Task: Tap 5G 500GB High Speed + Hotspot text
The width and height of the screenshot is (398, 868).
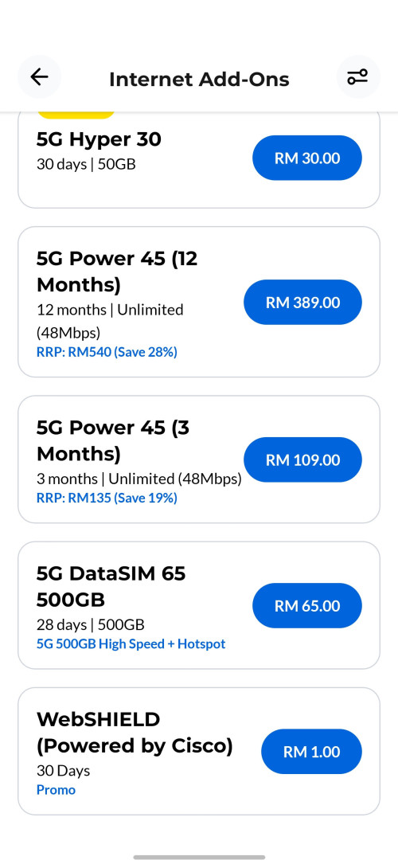Action: point(131,644)
